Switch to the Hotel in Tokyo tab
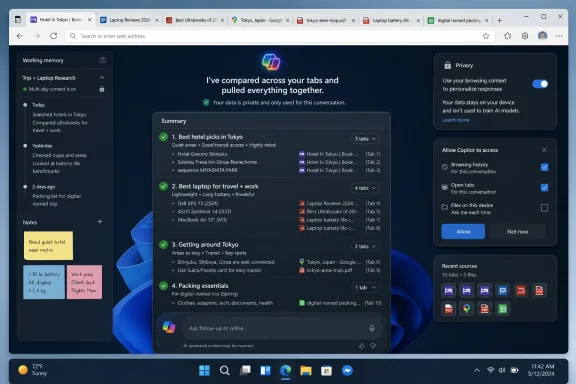 [61, 20]
